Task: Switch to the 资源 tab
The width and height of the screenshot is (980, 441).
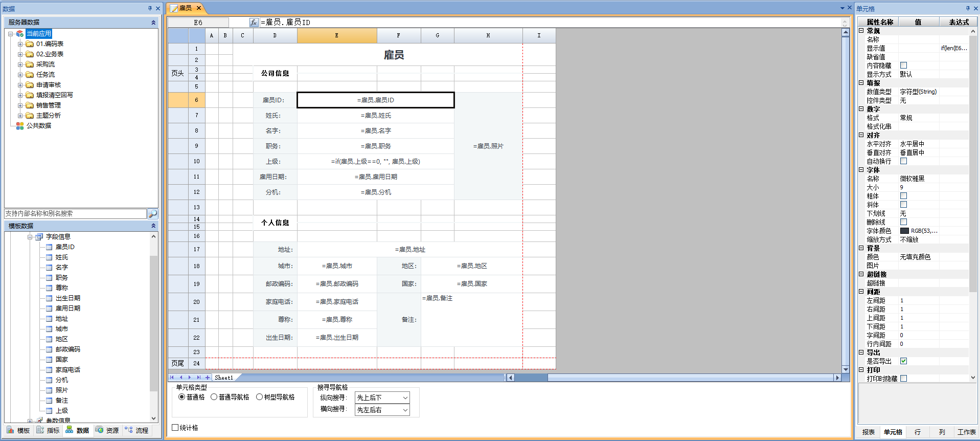Action: (x=107, y=430)
